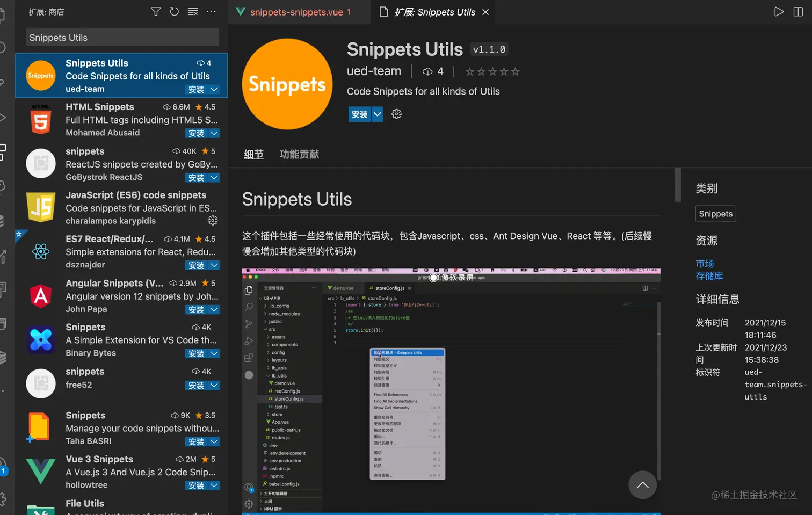Expand install options for Vue 3 Snippets
This screenshot has width=812, height=515.
[x=214, y=485]
